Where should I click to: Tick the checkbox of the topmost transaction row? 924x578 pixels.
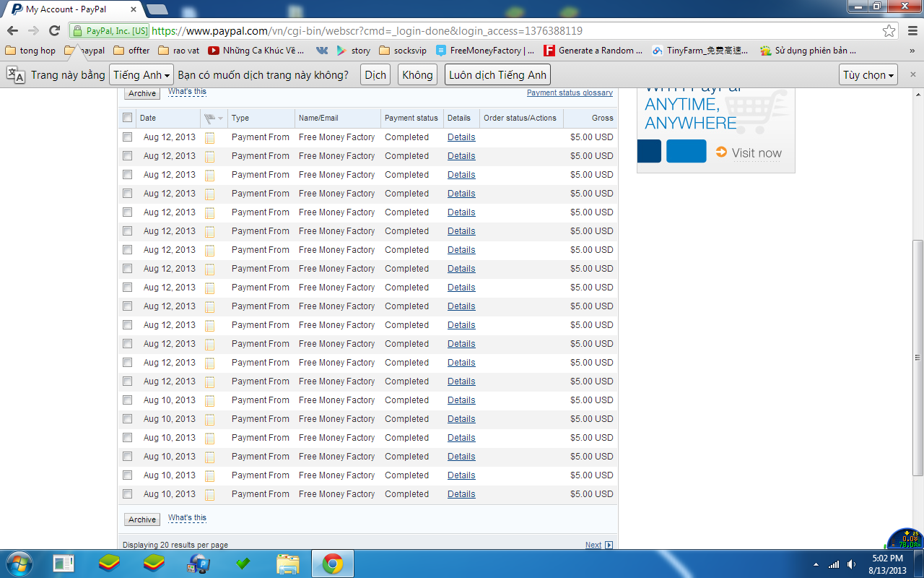click(x=128, y=137)
